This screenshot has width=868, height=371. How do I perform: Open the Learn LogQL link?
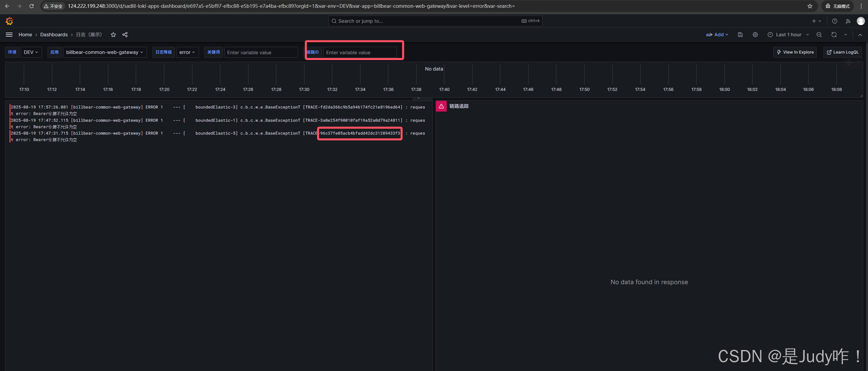tap(843, 52)
